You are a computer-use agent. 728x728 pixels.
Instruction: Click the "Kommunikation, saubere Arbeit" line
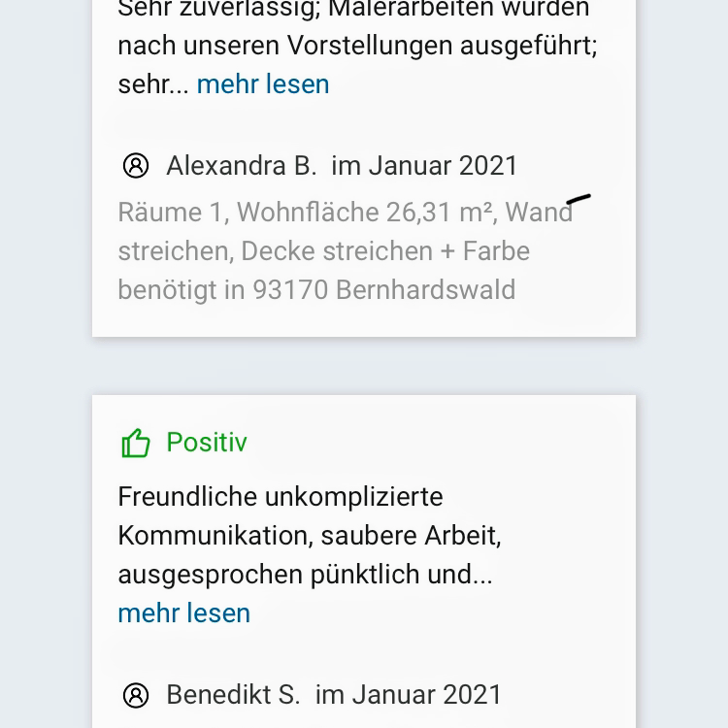click(x=310, y=536)
